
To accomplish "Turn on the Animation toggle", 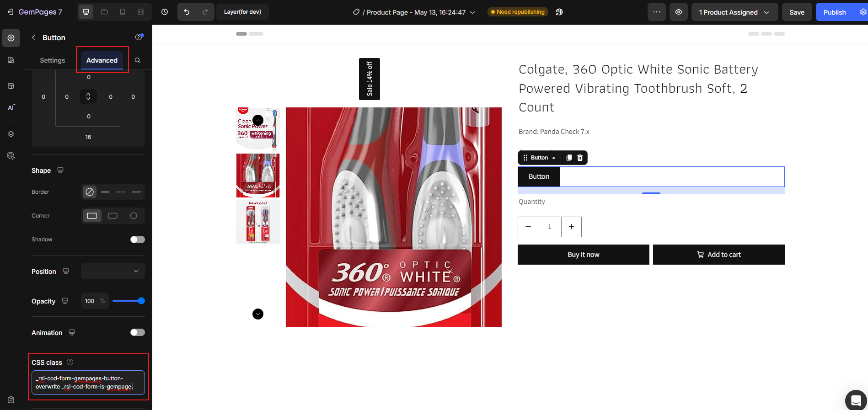I will (137, 332).
